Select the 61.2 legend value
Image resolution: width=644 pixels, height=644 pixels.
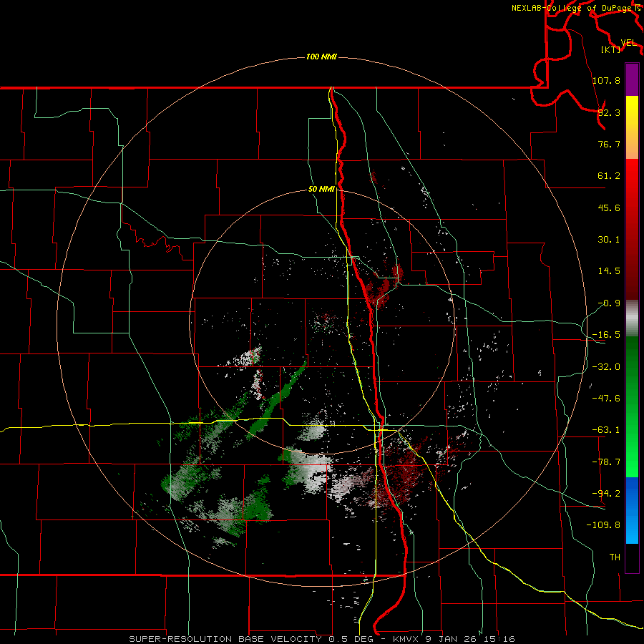pos(609,176)
